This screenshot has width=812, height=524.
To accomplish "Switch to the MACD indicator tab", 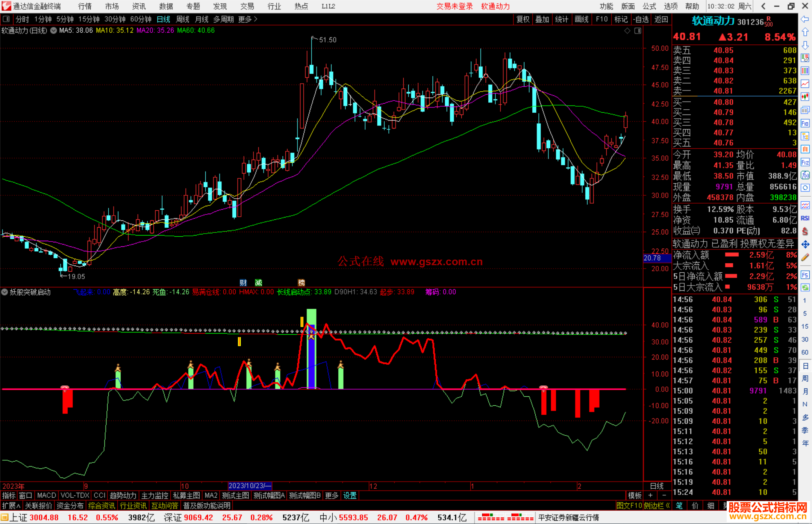I will click(47, 495).
